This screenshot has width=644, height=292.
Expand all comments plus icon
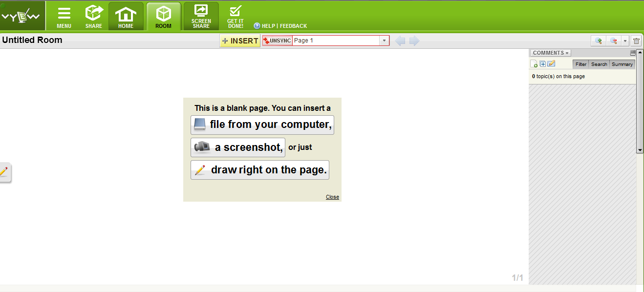pos(543,64)
